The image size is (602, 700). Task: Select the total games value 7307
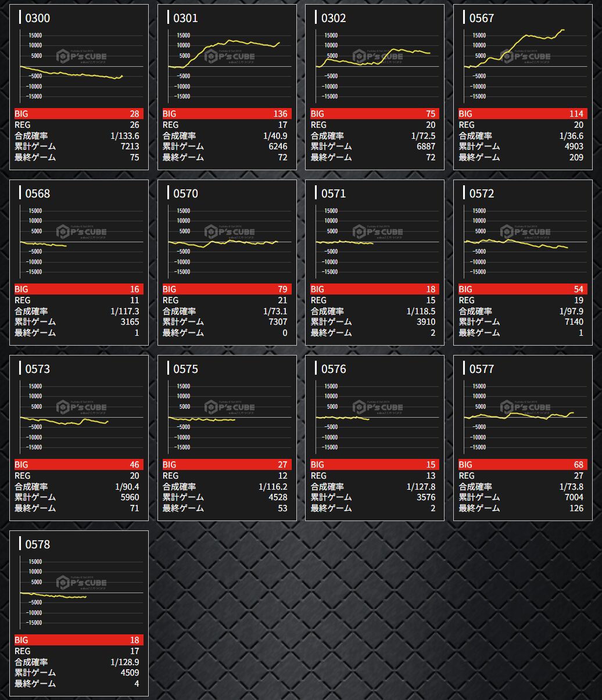[275, 322]
